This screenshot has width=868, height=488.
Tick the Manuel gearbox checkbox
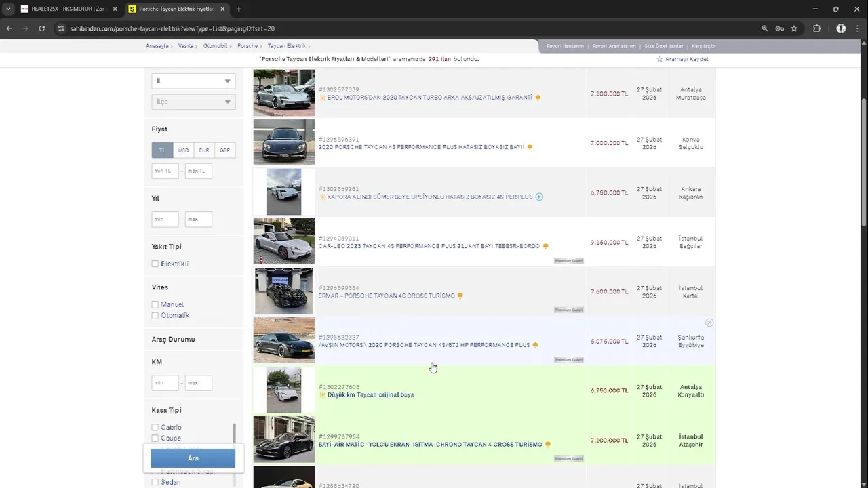(155, 304)
